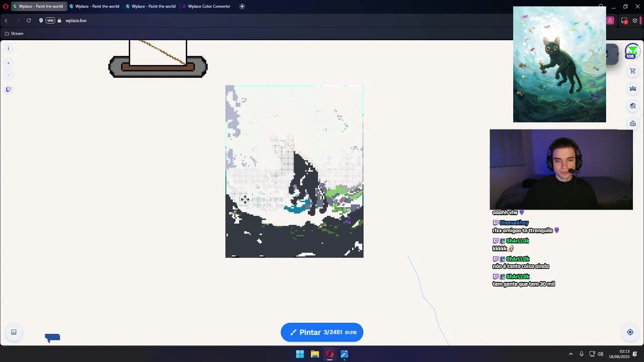
Task: Toggle the VPN badge in address bar
Action: [x=50, y=21]
